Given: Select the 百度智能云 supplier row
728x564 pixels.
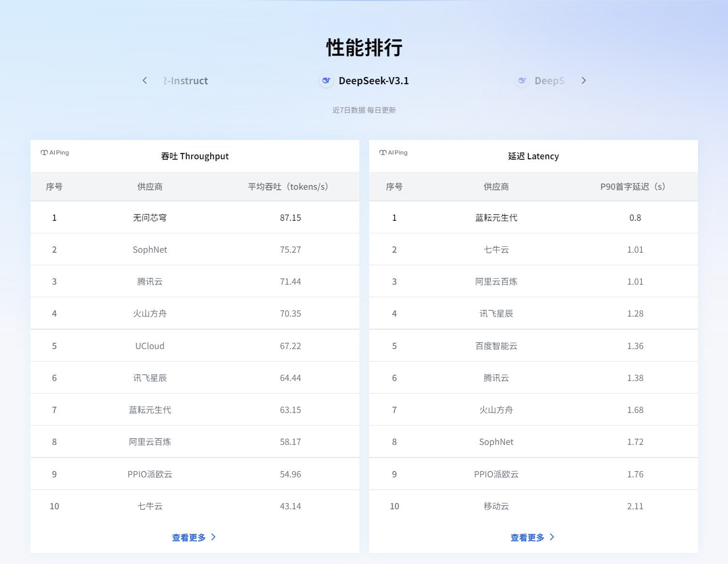Looking at the screenshot, I should click(x=534, y=346).
